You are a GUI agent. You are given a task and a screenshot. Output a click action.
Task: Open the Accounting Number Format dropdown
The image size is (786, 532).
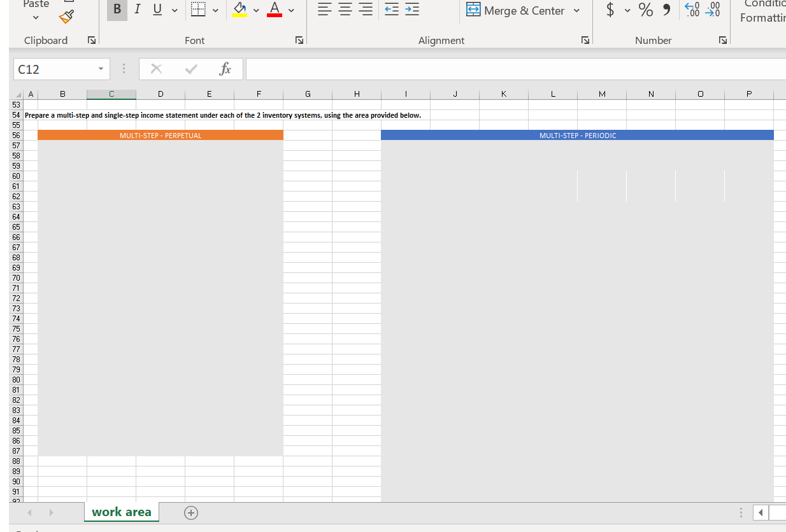[627, 10]
